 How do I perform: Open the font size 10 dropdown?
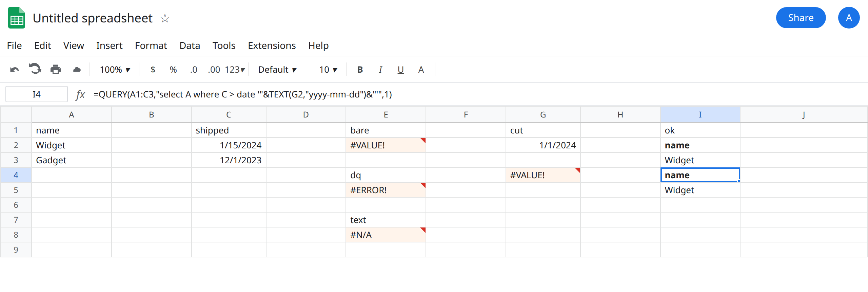click(x=328, y=70)
